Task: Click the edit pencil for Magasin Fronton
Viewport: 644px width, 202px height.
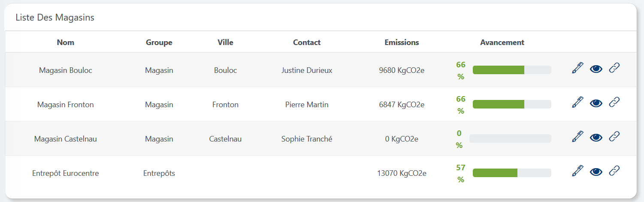Action: [x=578, y=103]
